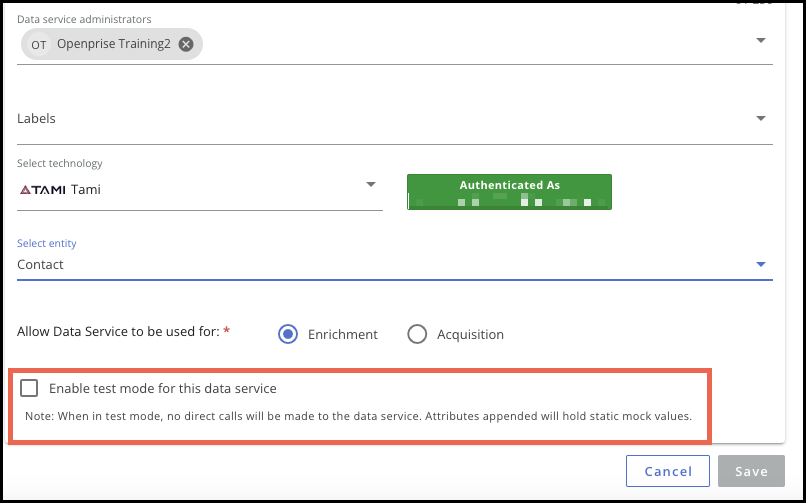The height and width of the screenshot is (503, 806).
Task: Remove the Openprise Training2 administrator chip
Action: coord(186,44)
